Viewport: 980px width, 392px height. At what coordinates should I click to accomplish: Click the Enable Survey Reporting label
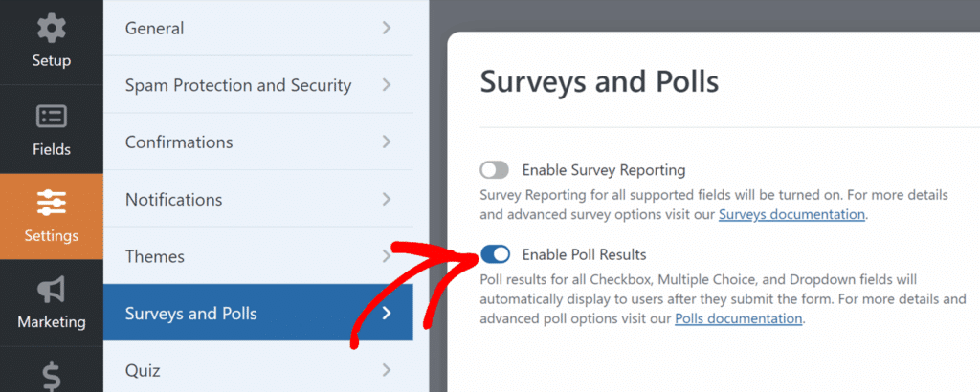603,170
